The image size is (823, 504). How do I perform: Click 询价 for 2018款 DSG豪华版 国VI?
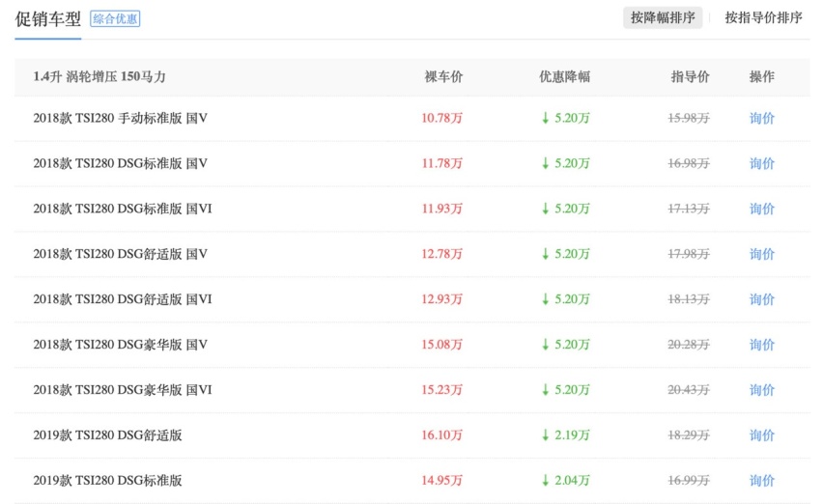[761, 390]
